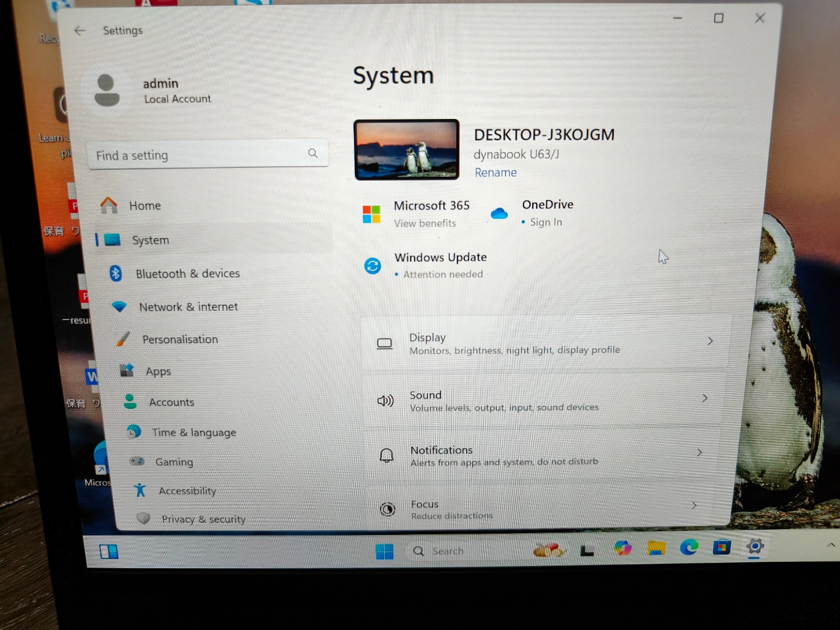Click the Network wifi icon in sidebar
Viewport: 840px width, 630px height.
(x=119, y=306)
